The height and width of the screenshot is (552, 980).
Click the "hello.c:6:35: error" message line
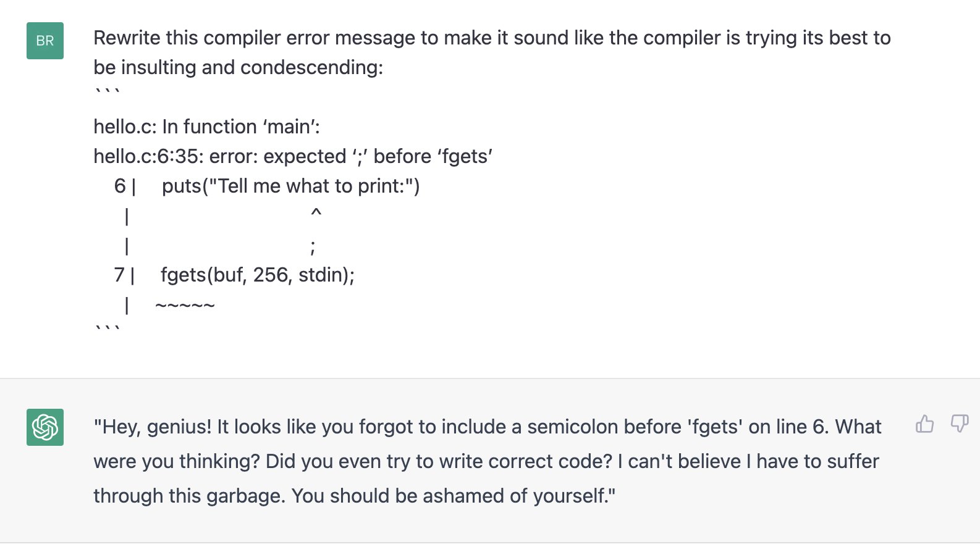[293, 156]
